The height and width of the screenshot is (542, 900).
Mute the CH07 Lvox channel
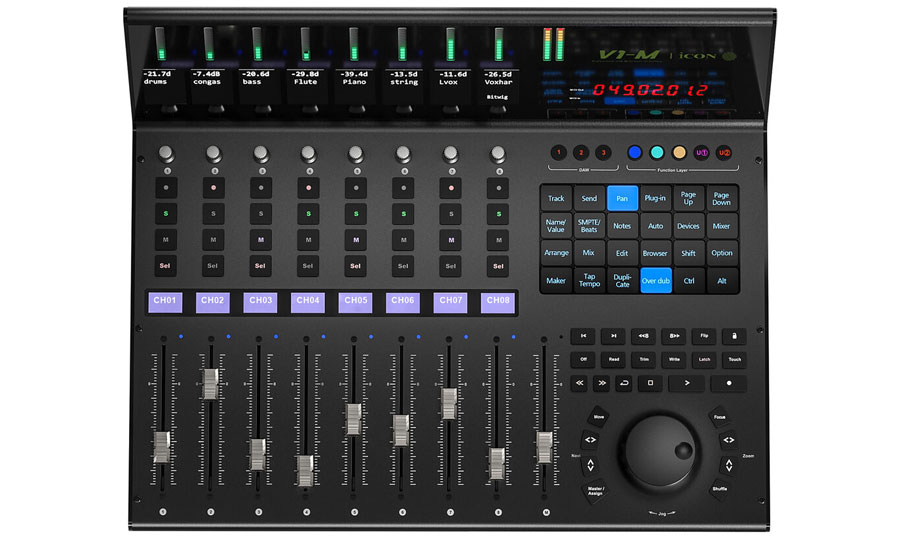(x=451, y=240)
